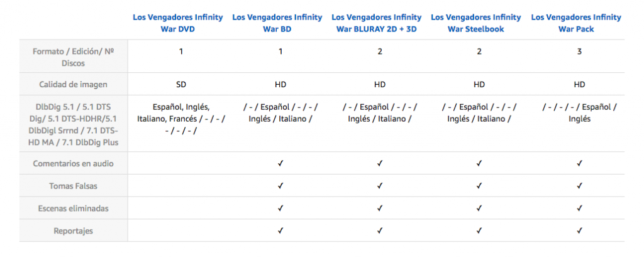Click the Reportajes checkmark for War Pack
This screenshot has height=258, width=644.
coord(579,231)
